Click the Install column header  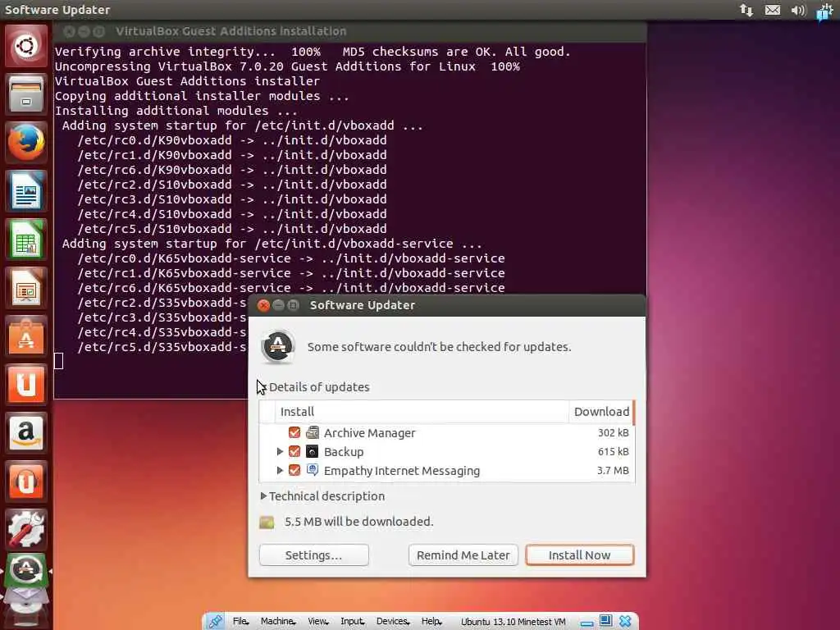(x=422, y=412)
